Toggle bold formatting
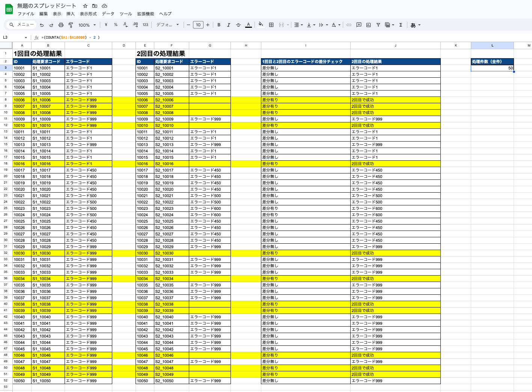Screen dimensions: 532x392 point(219,25)
